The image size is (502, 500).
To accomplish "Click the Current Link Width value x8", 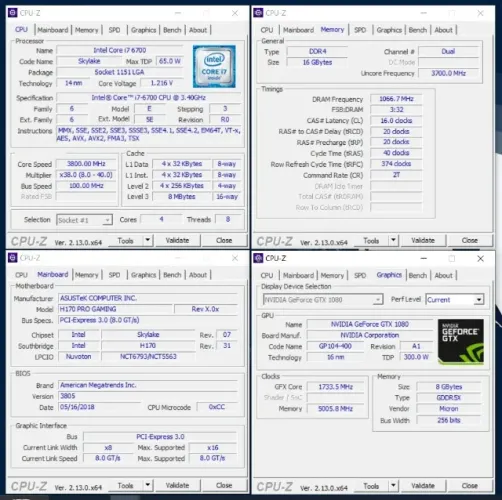I will point(108,448).
